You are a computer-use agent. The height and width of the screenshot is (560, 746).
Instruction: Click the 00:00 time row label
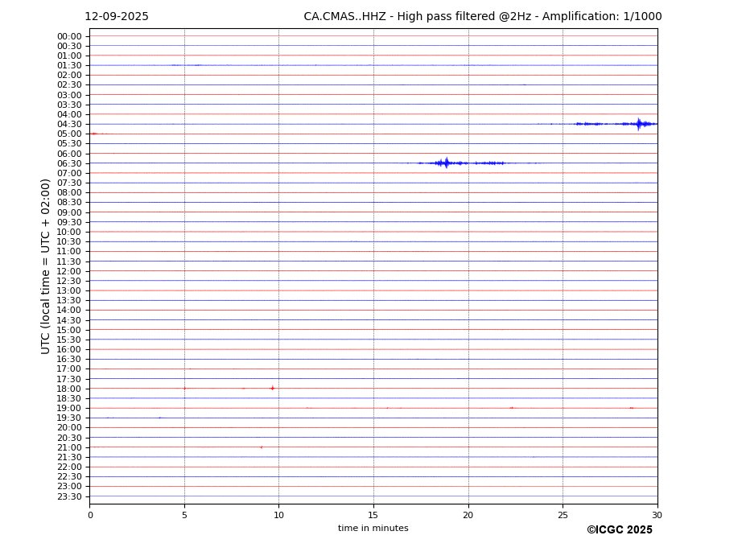click(x=69, y=37)
